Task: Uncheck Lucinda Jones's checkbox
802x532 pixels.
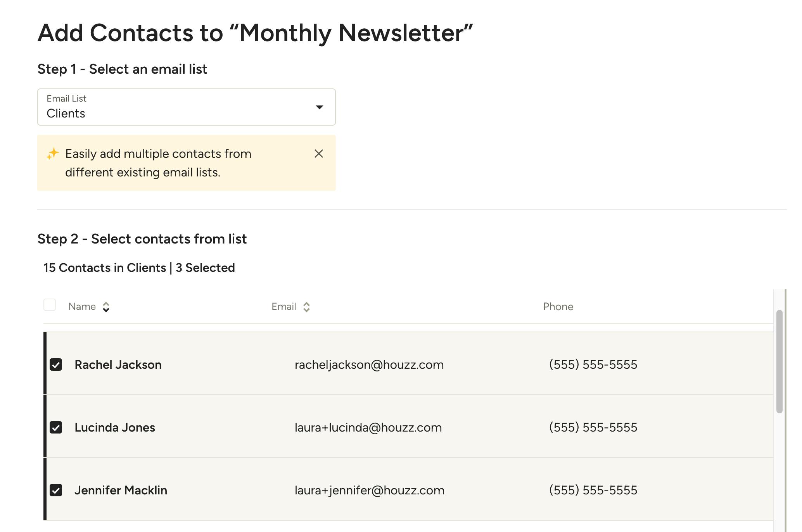Action: [56, 427]
